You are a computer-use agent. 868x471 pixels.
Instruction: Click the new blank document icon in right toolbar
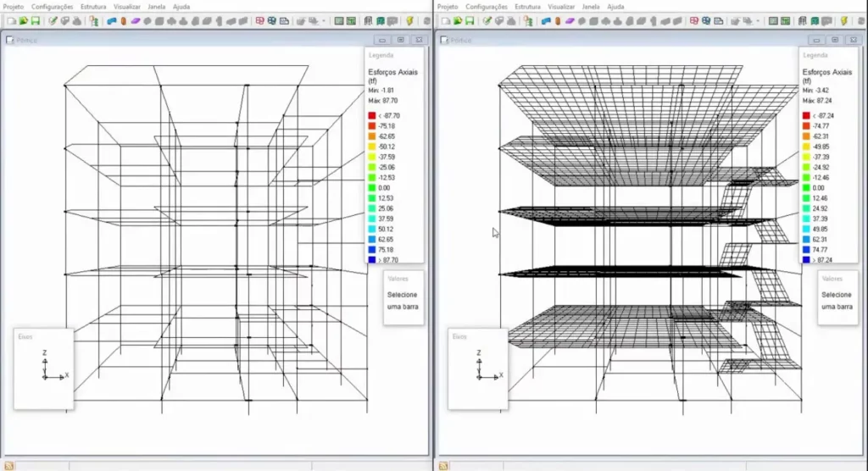click(444, 20)
